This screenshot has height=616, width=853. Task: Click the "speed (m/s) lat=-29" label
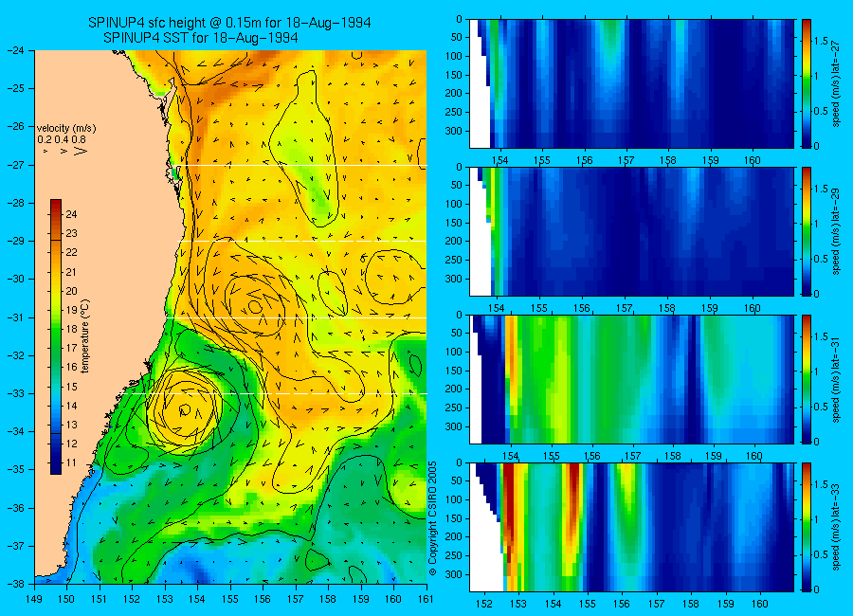(837, 231)
